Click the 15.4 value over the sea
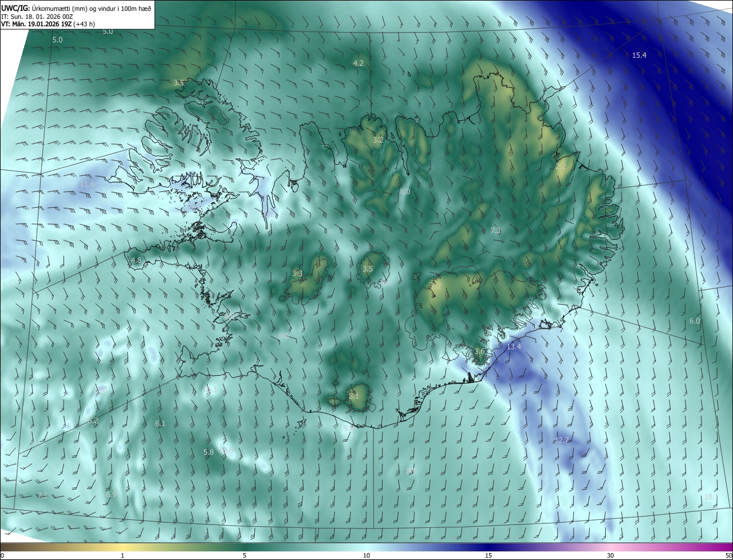Image resolution: width=733 pixels, height=560 pixels. click(639, 56)
